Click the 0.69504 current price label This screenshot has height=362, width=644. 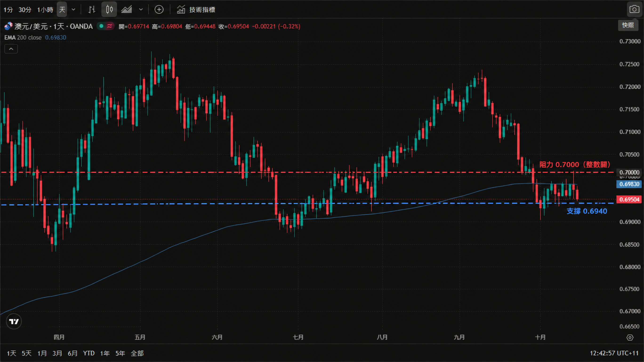(629, 200)
